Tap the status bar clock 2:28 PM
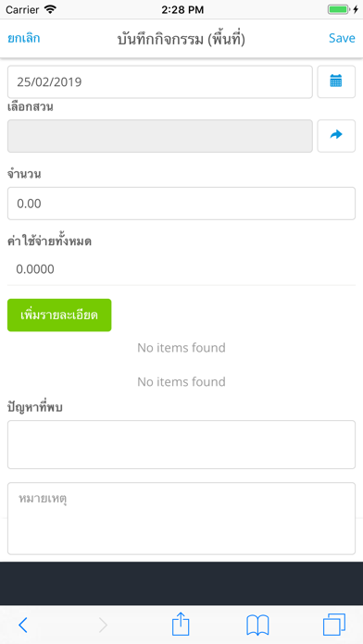The height and width of the screenshot is (644, 363). (182, 10)
